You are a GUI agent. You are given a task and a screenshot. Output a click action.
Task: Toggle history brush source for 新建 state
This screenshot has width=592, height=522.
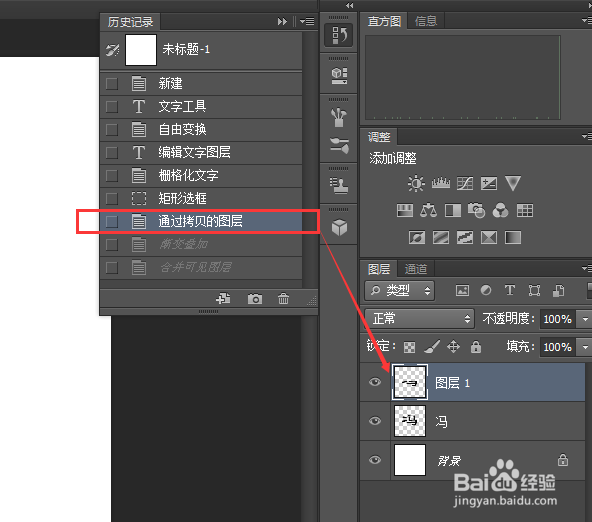(112, 83)
